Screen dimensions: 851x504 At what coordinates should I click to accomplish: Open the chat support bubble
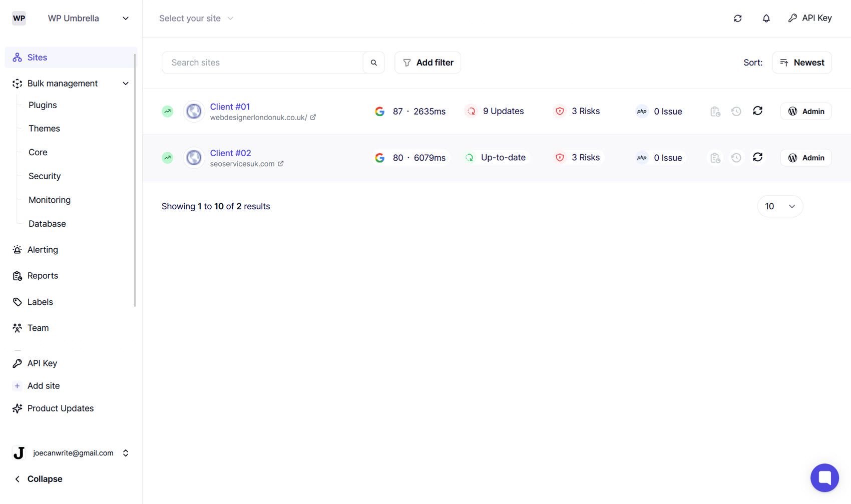(824, 477)
